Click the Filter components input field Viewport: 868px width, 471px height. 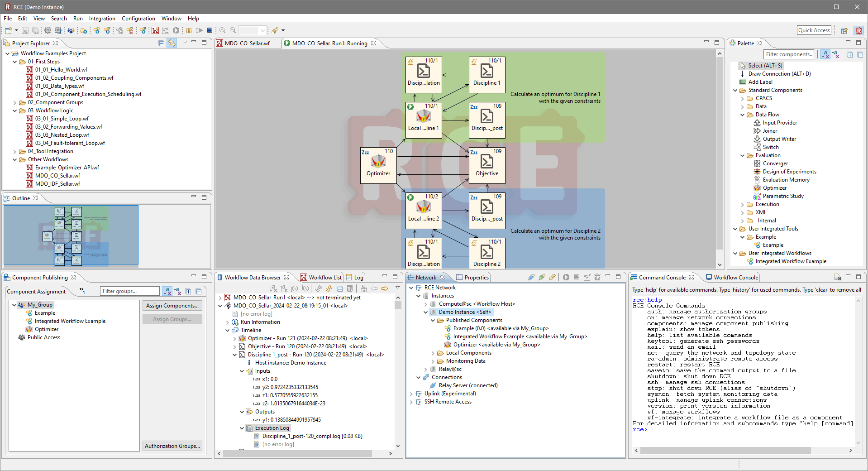788,54
